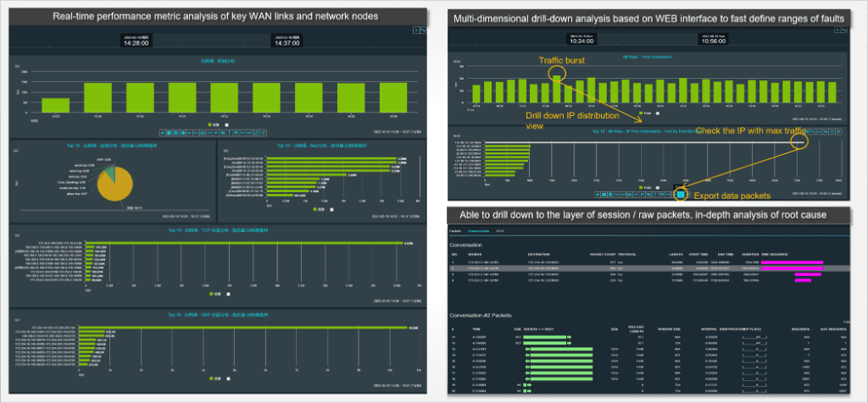868x403 pixels.
Task: Toggle green legend under Mac distribution chart
Action: [x=320, y=209]
